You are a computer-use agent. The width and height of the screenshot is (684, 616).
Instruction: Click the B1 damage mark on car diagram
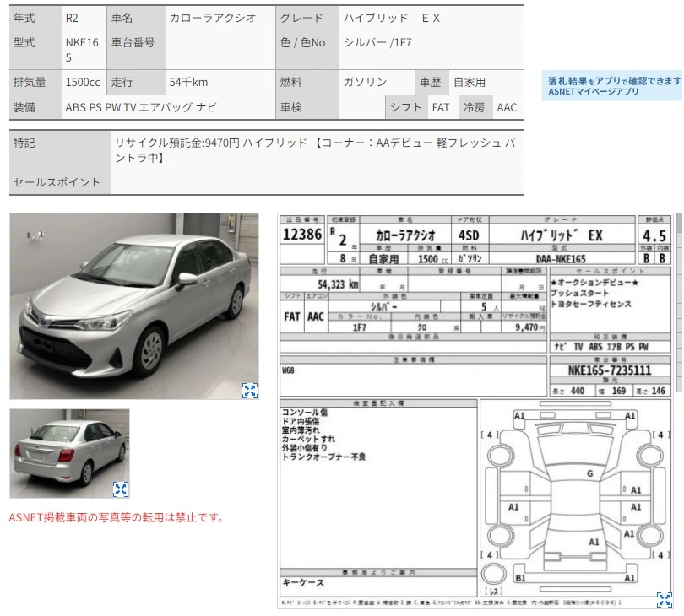[520, 578]
